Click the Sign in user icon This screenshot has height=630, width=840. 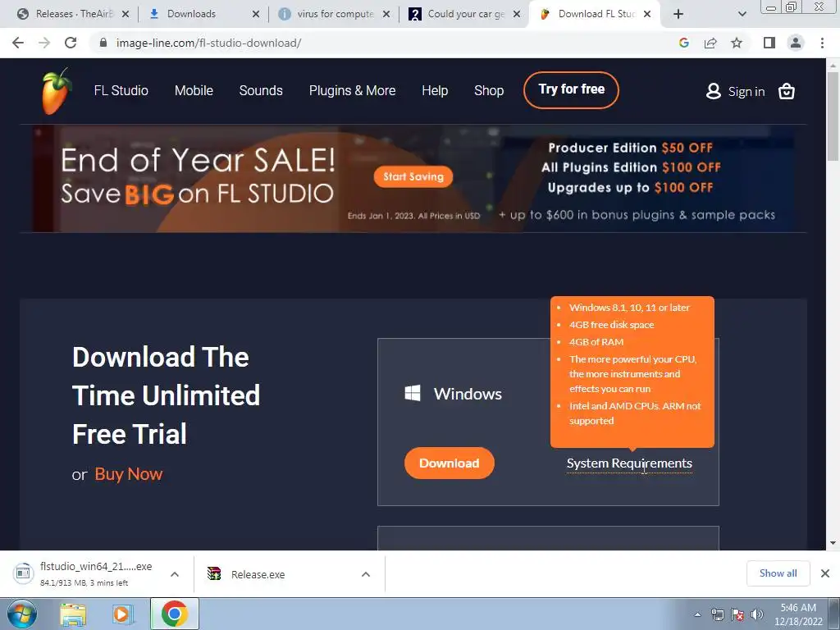click(713, 91)
